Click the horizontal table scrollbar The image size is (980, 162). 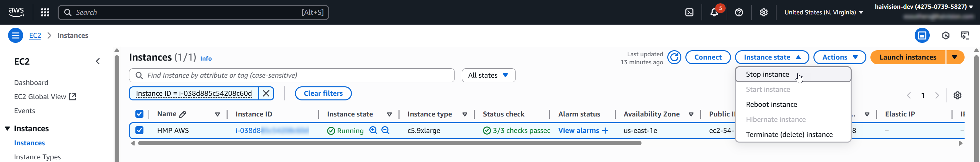click(x=389, y=143)
